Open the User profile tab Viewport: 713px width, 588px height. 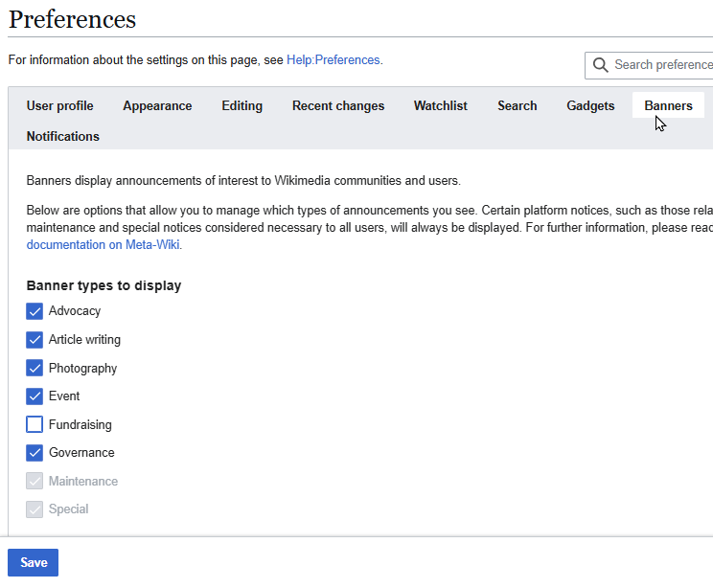(59, 106)
